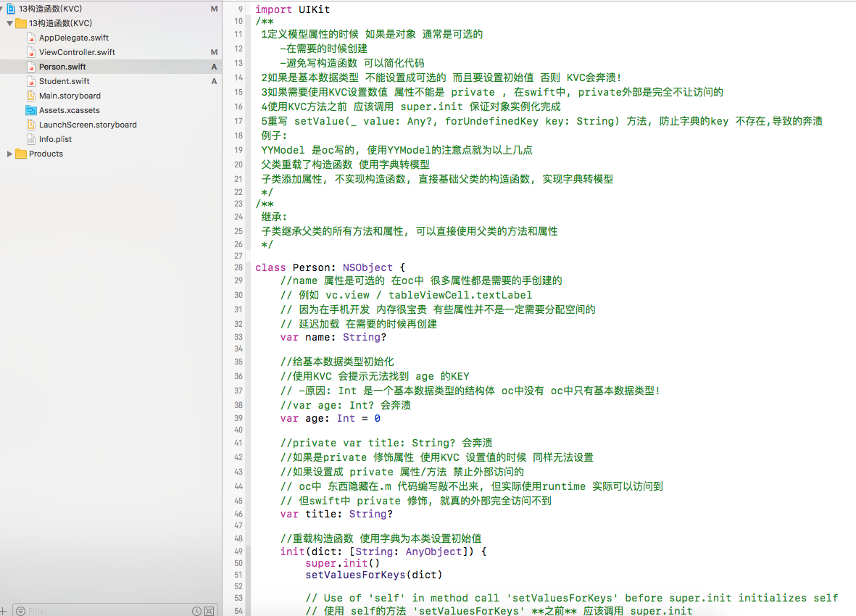856x616 pixels.
Task: Click comment '//private var title: String? 会奔溃'
Action: pos(386,443)
